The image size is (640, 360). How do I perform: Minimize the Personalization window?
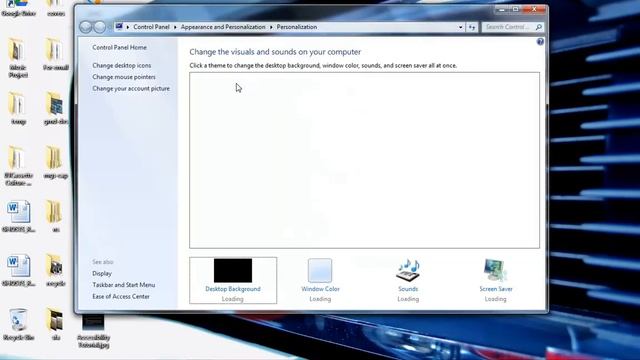[x=502, y=9]
